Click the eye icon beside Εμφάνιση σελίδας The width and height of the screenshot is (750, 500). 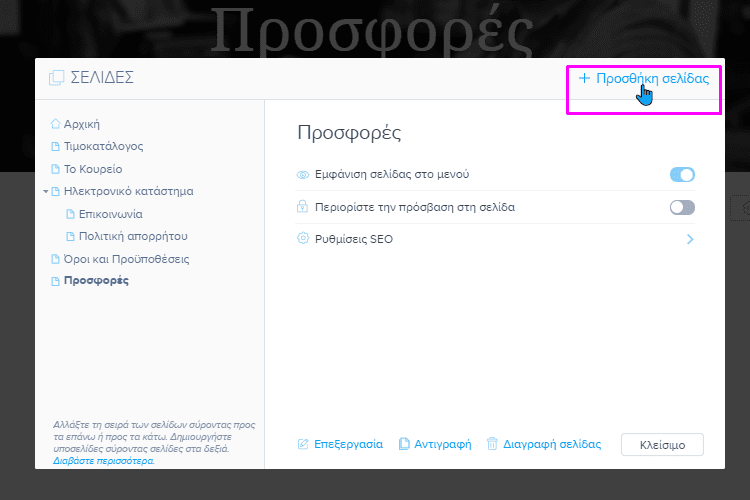303,175
